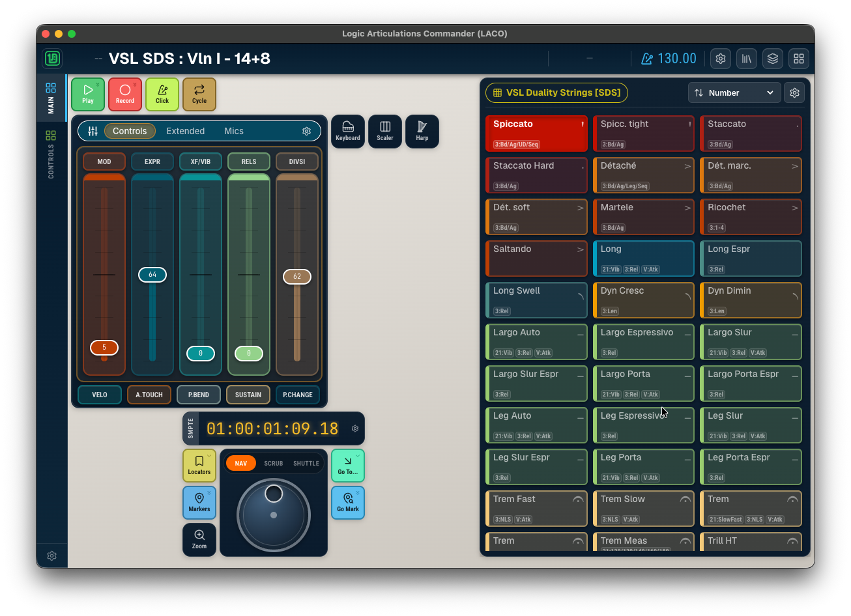Click the Play transport button
Image resolution: width=851 pixels, height=616 pixels.
(x=88, y=94)
